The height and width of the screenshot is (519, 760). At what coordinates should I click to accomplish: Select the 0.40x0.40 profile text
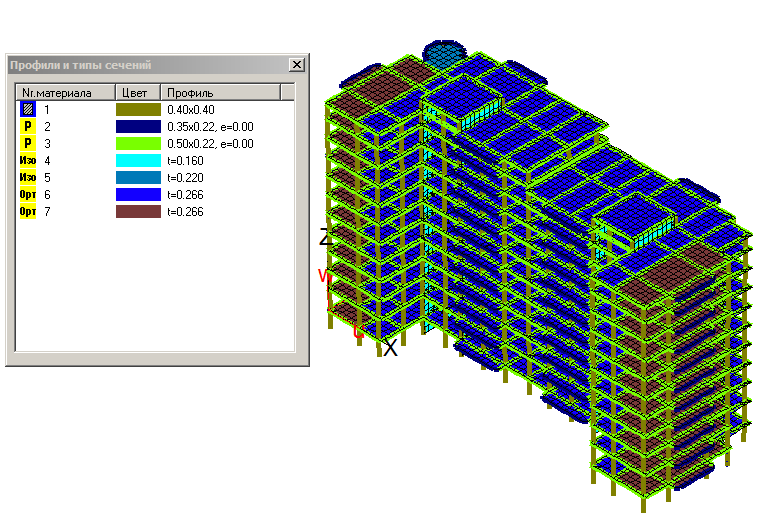pos(190,110)
